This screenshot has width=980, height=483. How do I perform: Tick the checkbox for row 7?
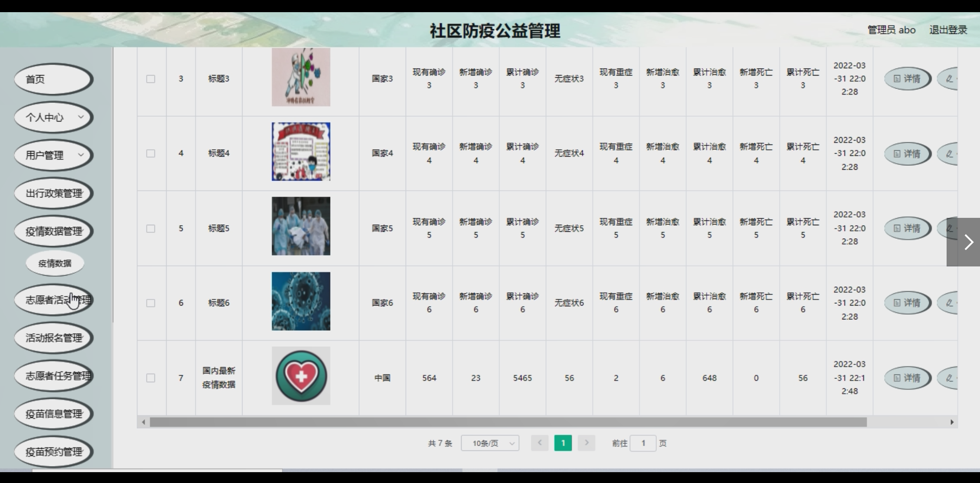pyautogui.click(x=151, y=378)
